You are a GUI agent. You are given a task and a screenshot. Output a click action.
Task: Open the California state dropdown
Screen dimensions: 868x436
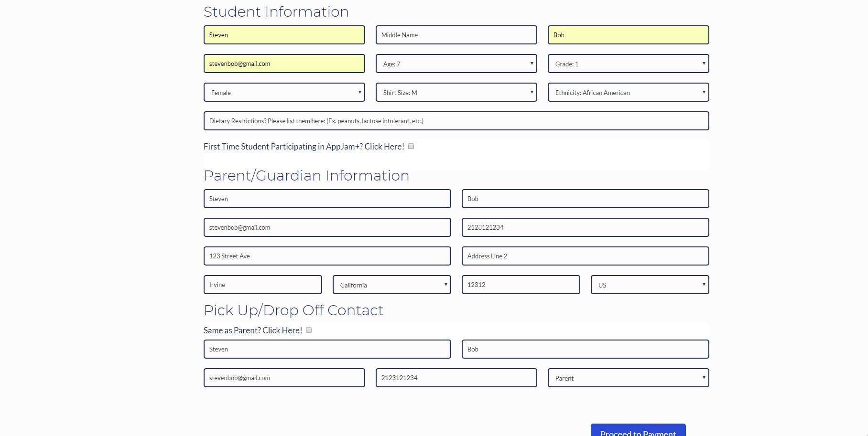coord(391,285)
